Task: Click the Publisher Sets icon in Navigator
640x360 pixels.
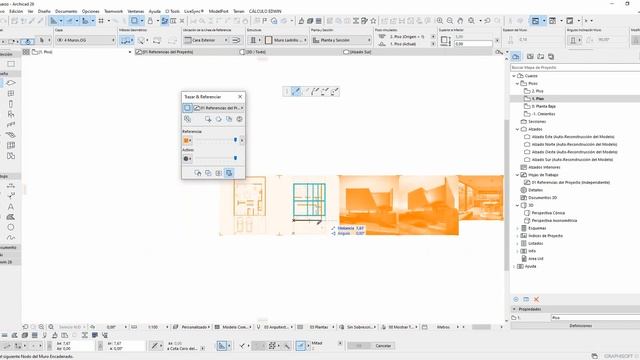Action: pyautogui.click(x=551, y=56)
